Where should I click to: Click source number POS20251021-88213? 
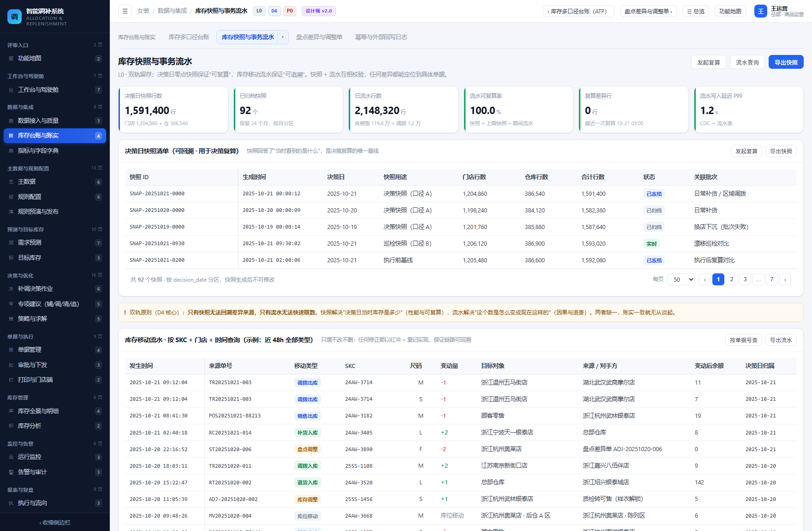click(x=235, y=416)
